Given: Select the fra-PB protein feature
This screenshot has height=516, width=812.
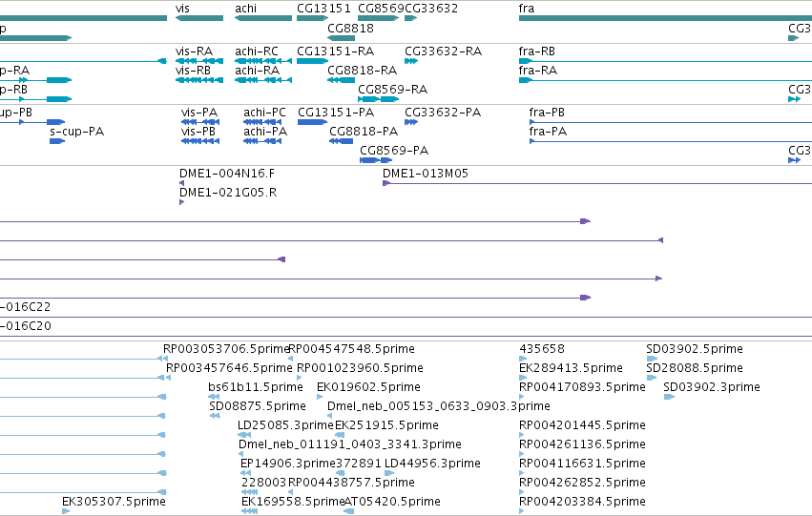Looking at the screenshot, I should [671, 122].
